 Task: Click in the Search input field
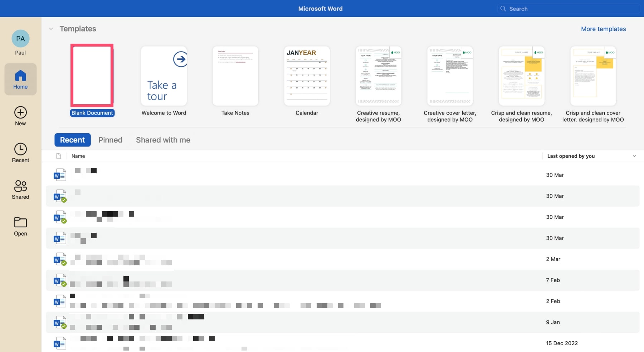[x=569, y=9]
